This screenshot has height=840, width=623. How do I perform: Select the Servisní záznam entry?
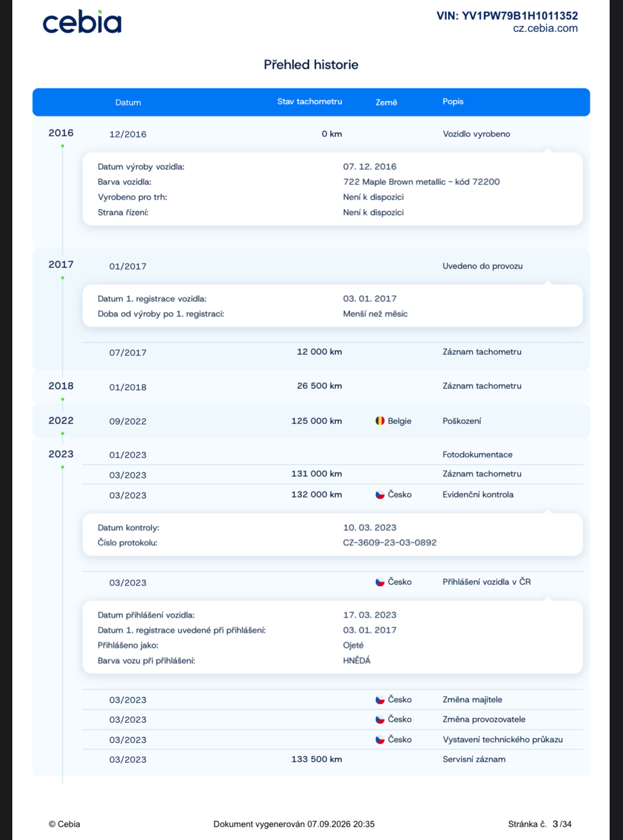(x=474, y=759)
